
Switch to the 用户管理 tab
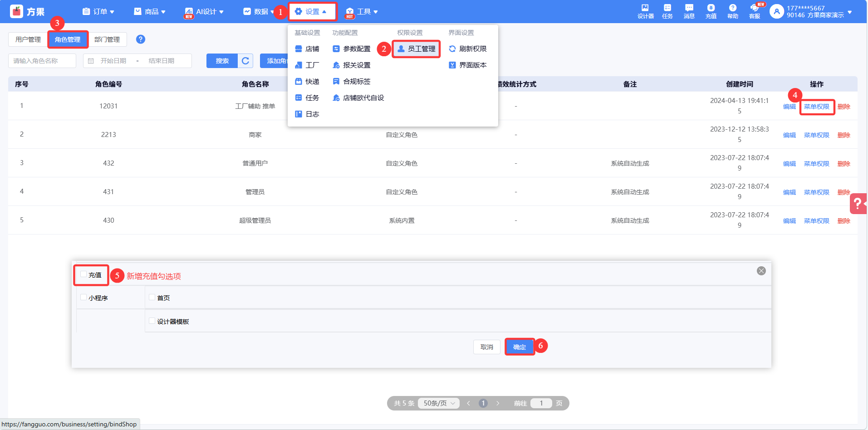pyautogui.click(x=28, y=39)
